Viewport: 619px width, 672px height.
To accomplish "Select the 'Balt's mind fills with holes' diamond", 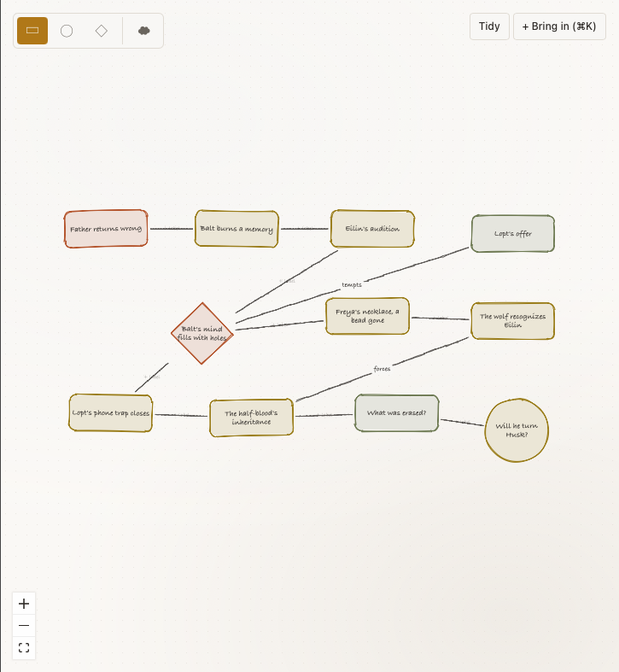I will point(201,333).
